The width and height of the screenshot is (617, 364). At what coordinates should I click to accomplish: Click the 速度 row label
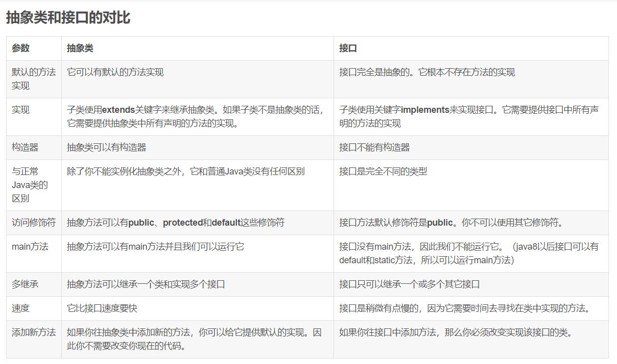click(34, 308)
